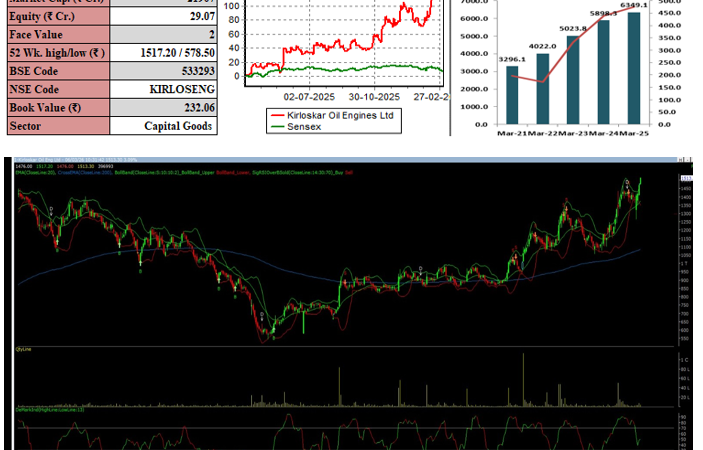Select the Kirloskar Oil Engines Ltd legend label

342,115
